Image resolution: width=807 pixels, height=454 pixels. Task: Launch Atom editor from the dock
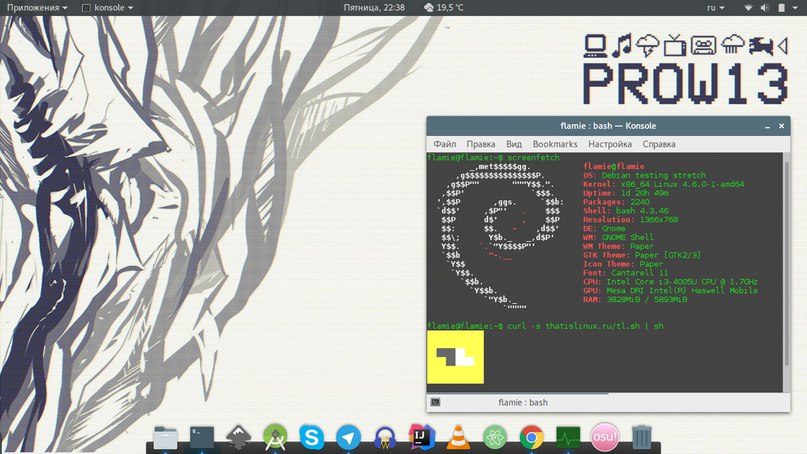click(x=495, y=437)
